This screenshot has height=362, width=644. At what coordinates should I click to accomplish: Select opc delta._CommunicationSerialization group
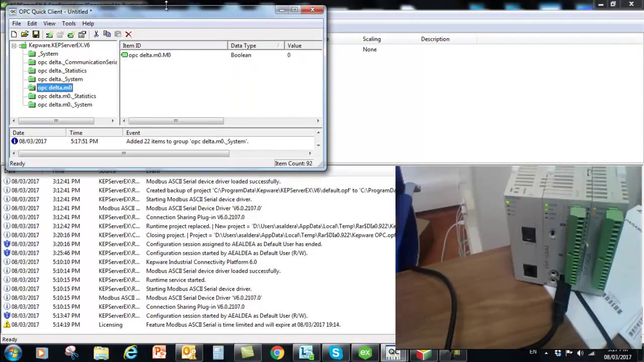[x=77, y=62]
